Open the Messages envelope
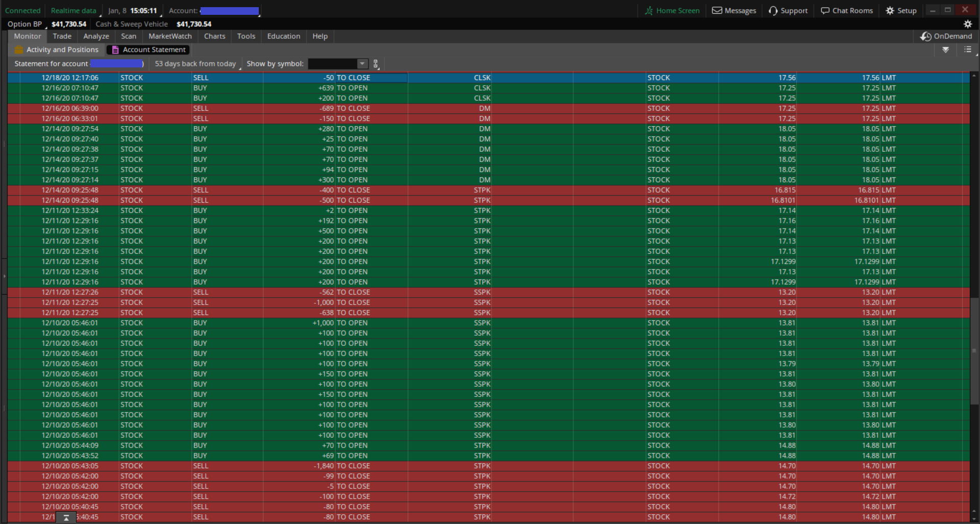This screenshot has width=980, height=524. tap(734, 10)
